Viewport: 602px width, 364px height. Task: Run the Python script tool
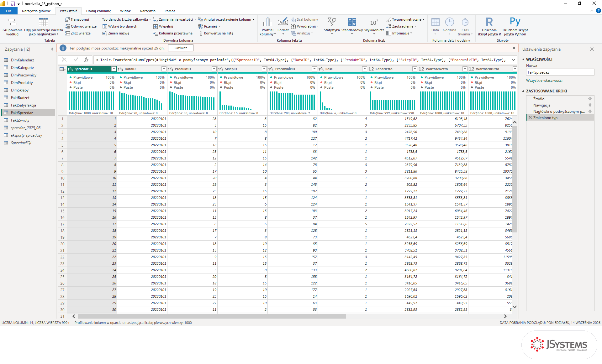[515, 26]
